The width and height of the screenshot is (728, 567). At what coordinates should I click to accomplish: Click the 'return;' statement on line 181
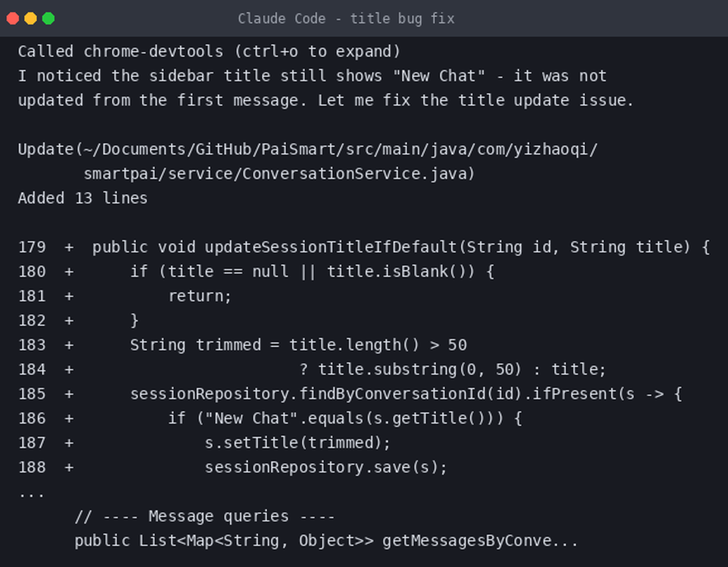coord(200,296)
